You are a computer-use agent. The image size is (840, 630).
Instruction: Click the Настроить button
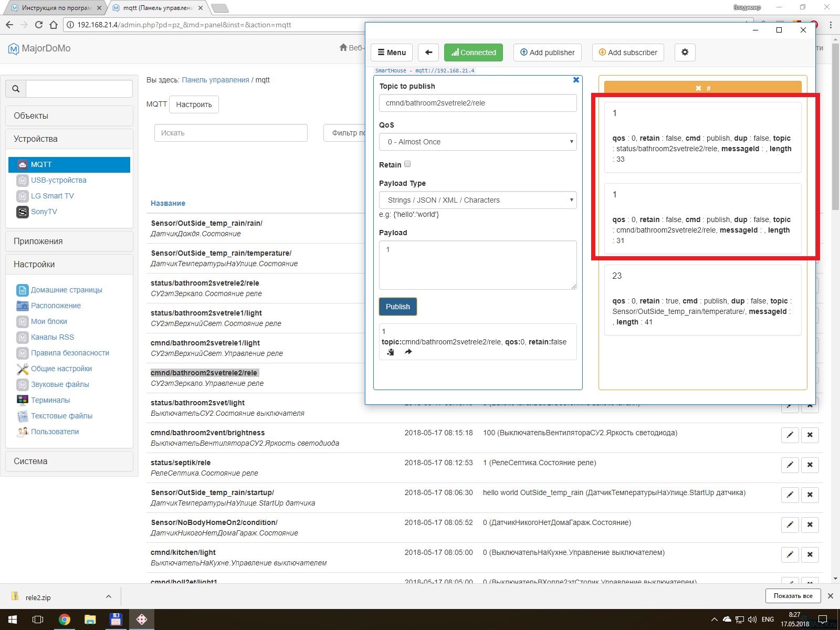coord(194,104)
